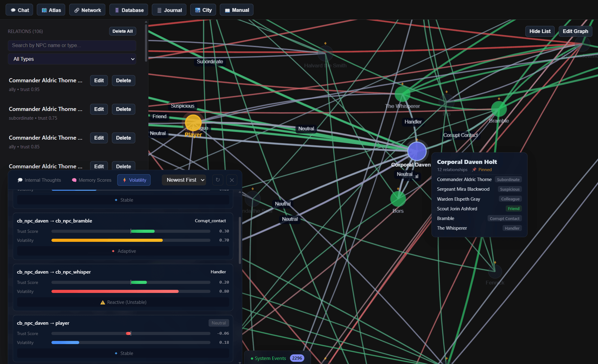Screen dimensions: 598x364
Task: Click Delete All relations button
Action: (x=123, y=31)
